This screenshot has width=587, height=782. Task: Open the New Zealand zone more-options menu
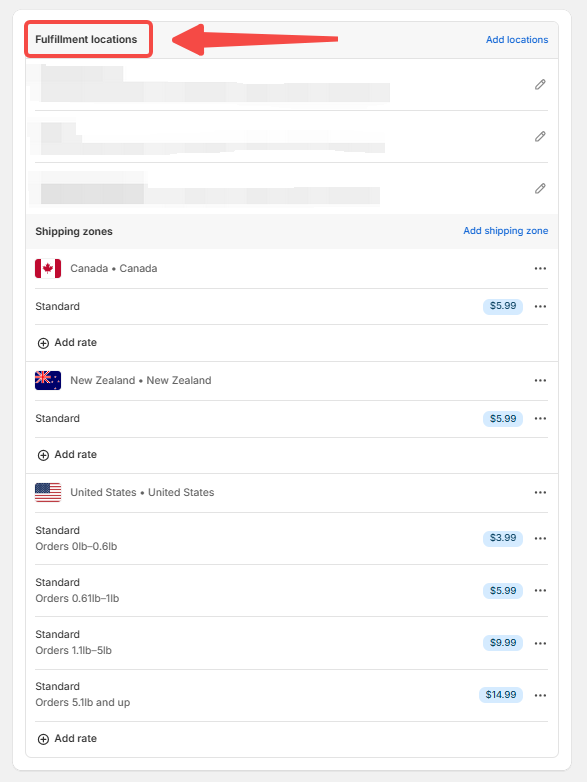pos(540,381)
